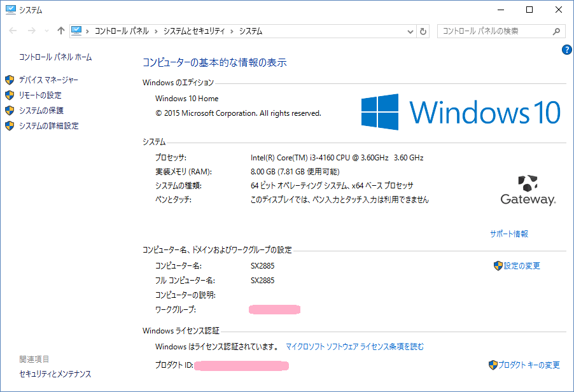
Task: Click the コンピューターの基本的な情報の表示 heading
Action: [214, 62]
